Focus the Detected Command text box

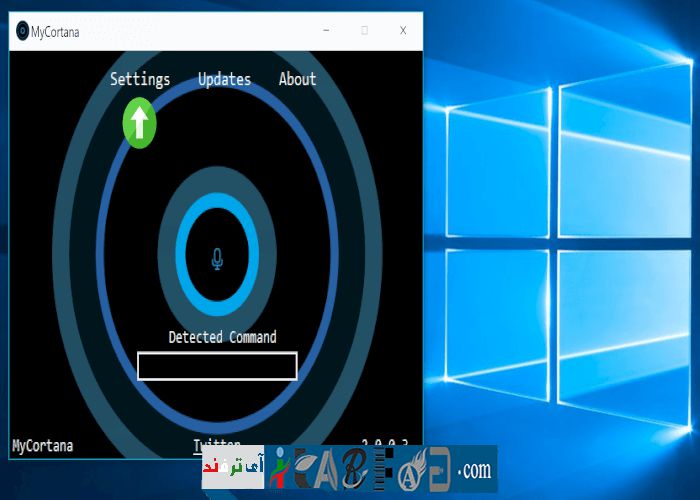tap(217, 366)
